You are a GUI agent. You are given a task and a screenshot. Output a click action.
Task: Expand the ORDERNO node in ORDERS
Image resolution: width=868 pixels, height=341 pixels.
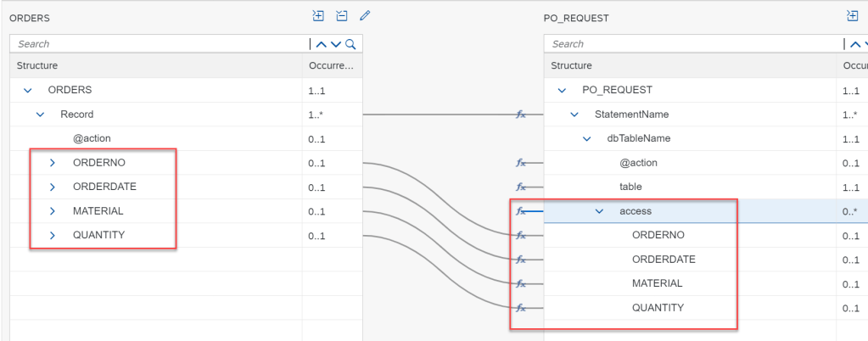point(53,163)
